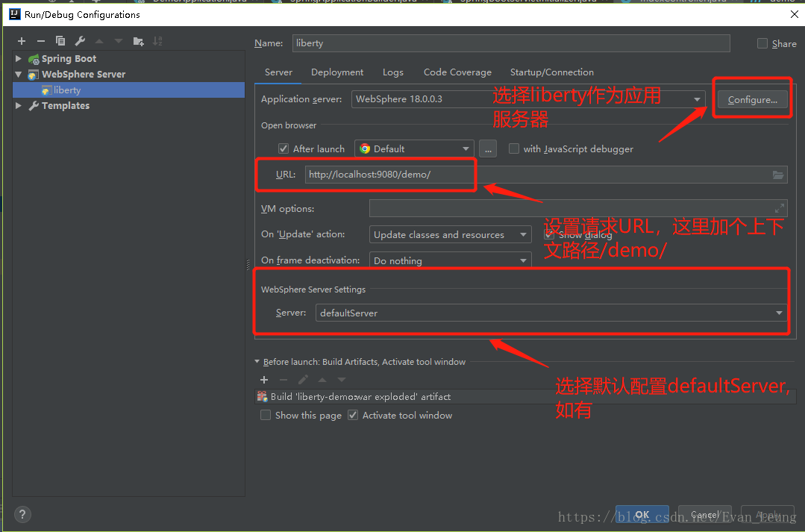The image size is (805, 532).
Task: Move before launch task up
Action: coord(322,380)
